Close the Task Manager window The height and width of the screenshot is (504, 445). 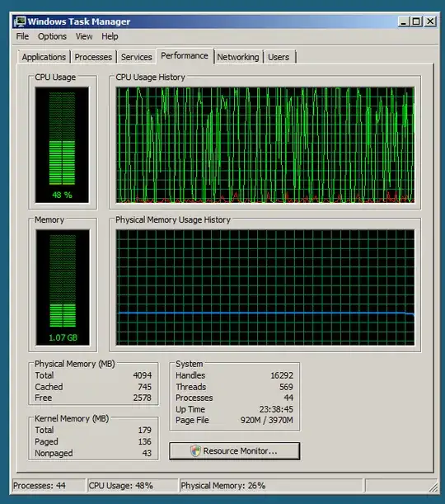point(430,21)
